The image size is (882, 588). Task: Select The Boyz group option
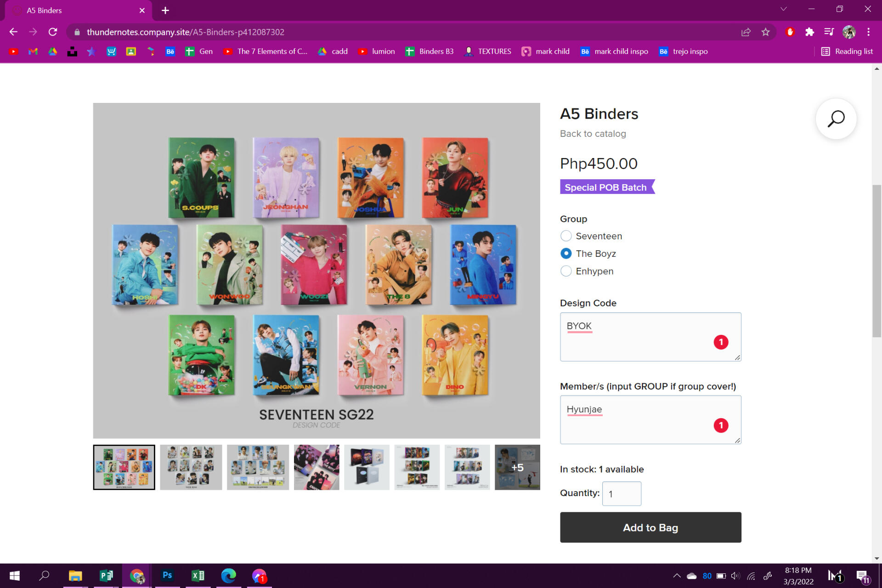coord(566,253)
